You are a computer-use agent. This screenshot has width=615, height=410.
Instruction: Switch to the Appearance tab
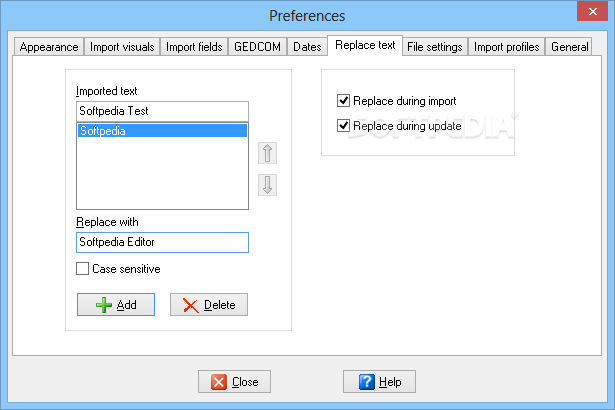(x=49, y=47)
